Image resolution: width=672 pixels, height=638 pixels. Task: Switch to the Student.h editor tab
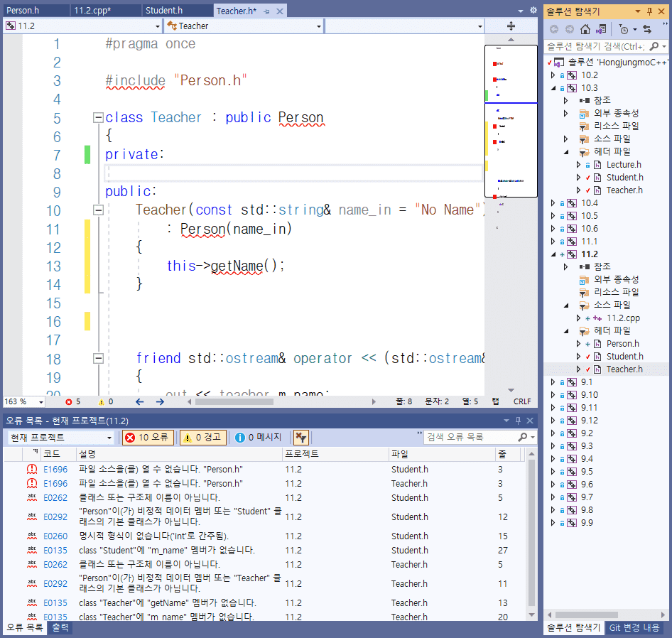pyautogui.click(x=164, y=11)
